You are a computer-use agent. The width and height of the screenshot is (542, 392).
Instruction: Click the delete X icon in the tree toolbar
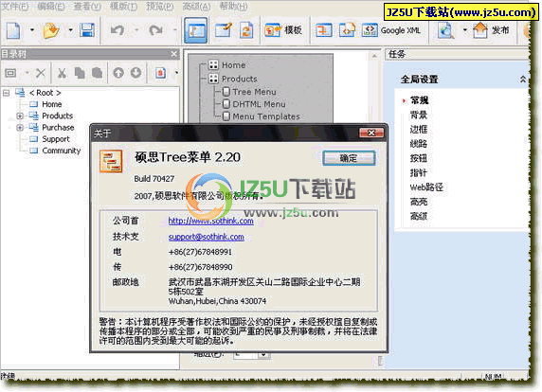pyautogui.click(x=41, y=73)
